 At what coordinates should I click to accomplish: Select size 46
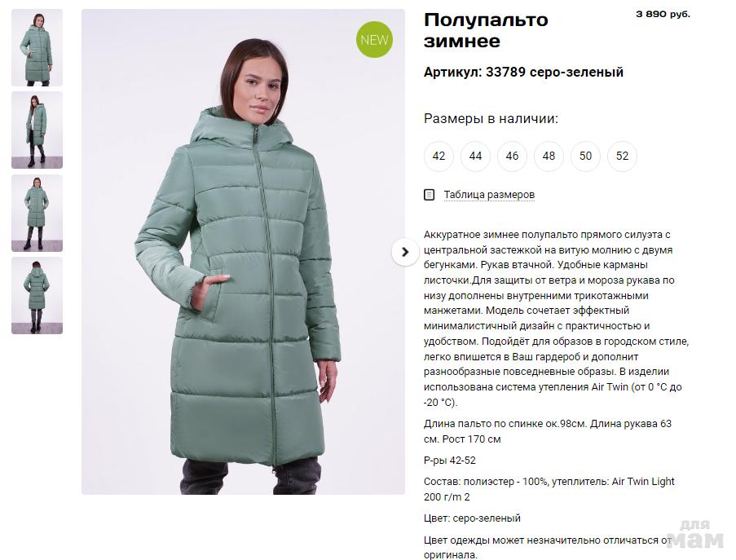(512, 156)
